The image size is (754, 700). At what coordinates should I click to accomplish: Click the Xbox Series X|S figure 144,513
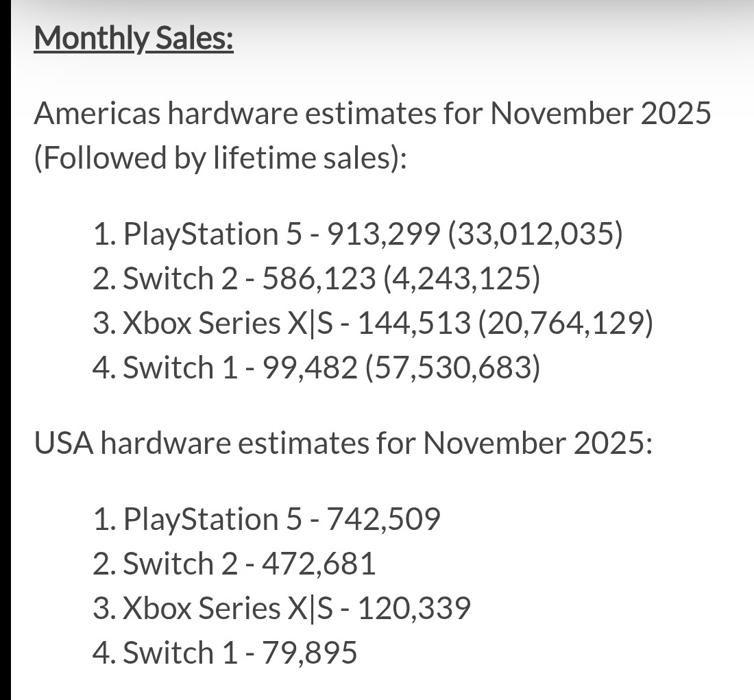tap(414, 323)
